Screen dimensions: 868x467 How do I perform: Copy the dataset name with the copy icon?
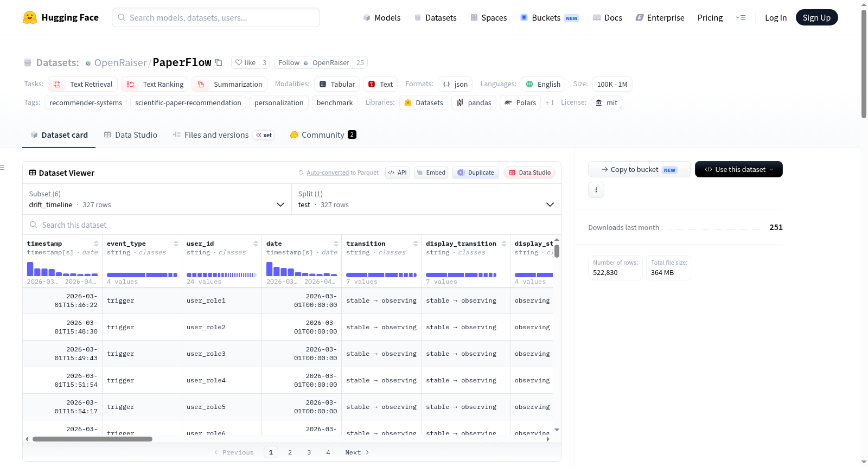pos(219,62)
